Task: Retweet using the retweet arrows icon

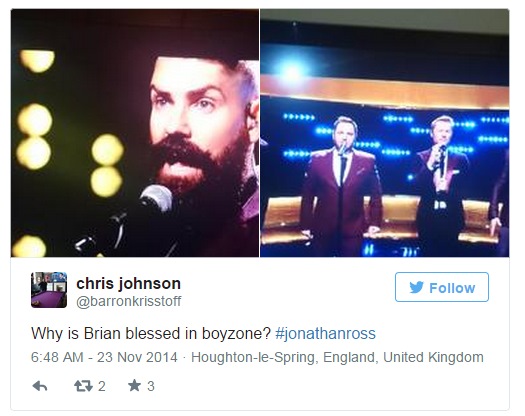Action: coord(83,386)
